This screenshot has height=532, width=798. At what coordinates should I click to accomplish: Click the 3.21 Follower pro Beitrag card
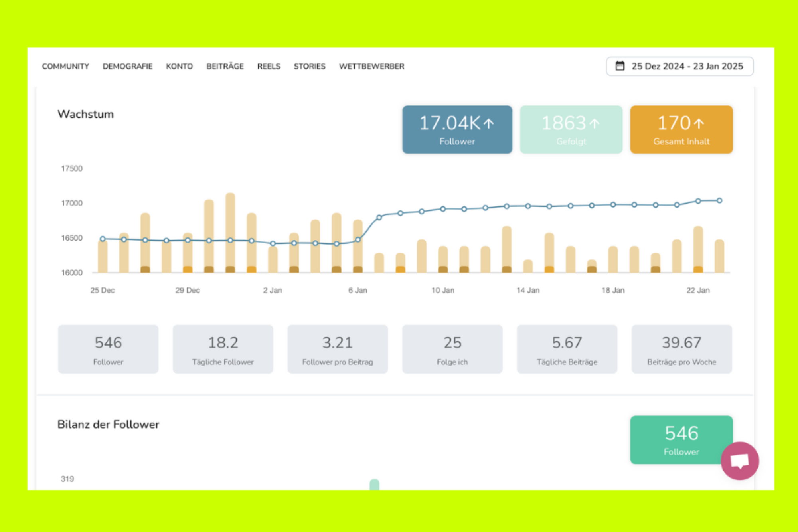[338, 349]
